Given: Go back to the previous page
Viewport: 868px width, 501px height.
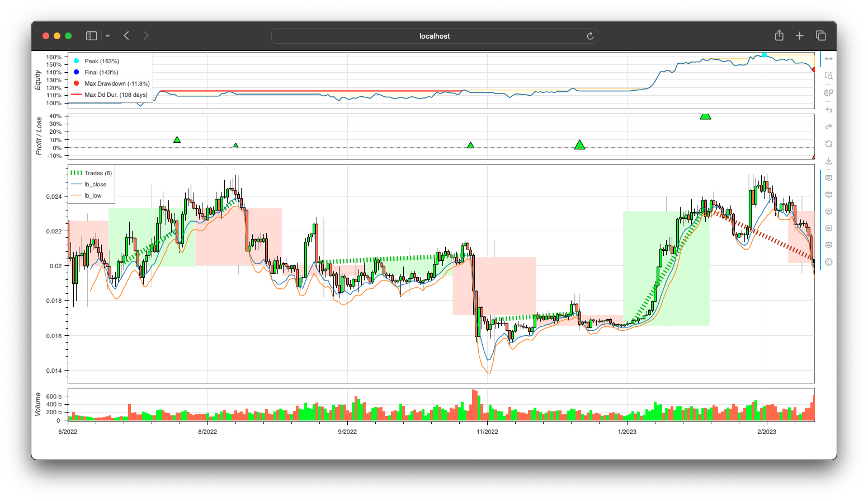Looking at the screenshot, I should pos(126,36).
